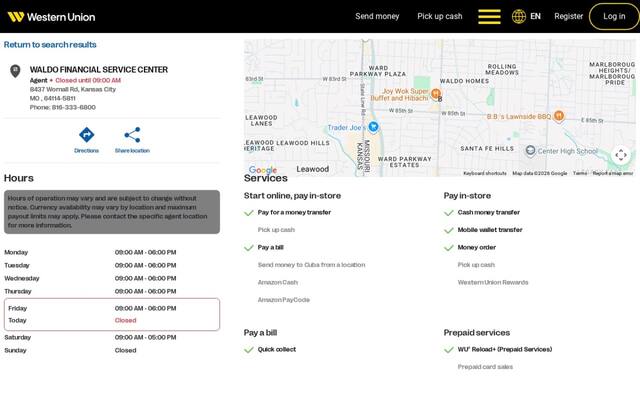
Task: Click Report a map error link
Action: pyautogui.click(x=613, y=173)
